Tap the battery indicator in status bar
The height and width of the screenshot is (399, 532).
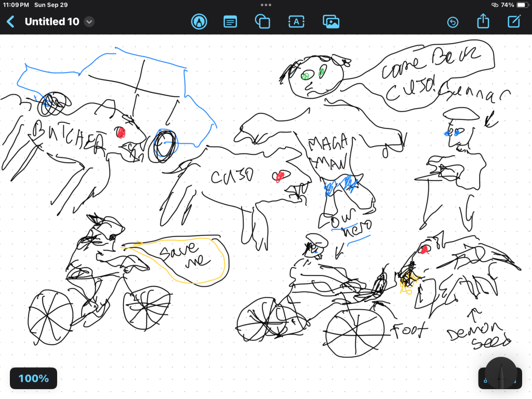coord(522,5)
